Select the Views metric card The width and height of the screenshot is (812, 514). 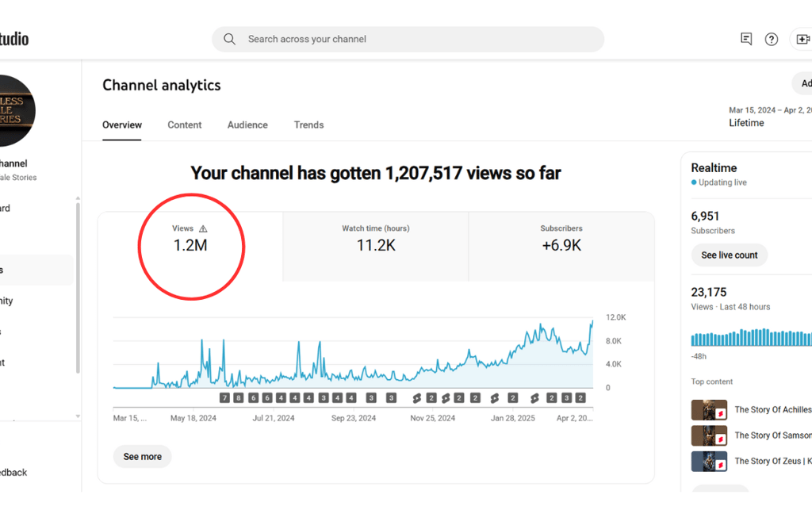click(x=190, y=247)
